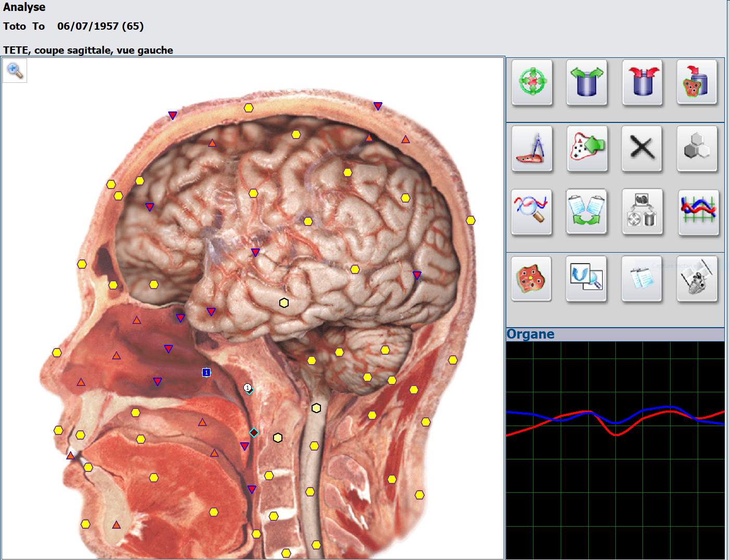Select the gray heart with scalpels icon

[697, 278]
